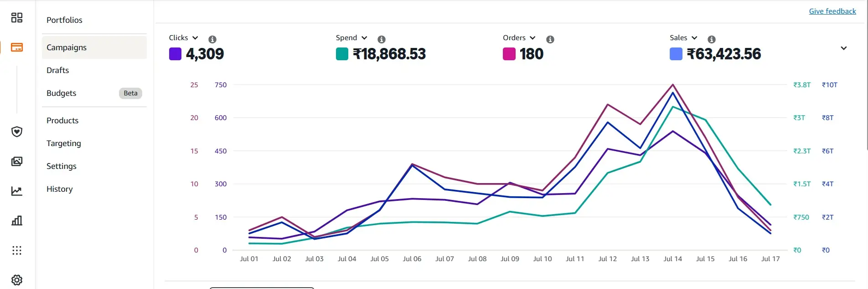Click the sponsored ads card icon
The width and height of the screenshot is (868, 289).
pyautogui.click(x=17, y=47)
